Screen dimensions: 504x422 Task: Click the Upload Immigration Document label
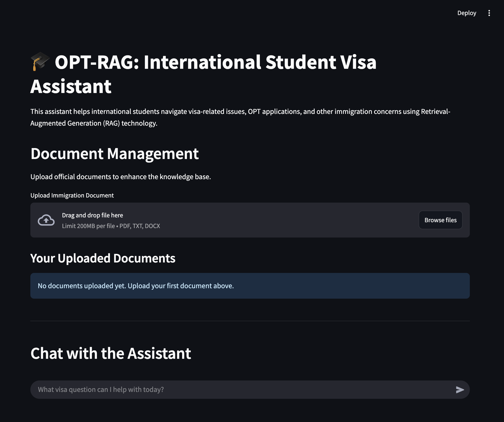72,195
